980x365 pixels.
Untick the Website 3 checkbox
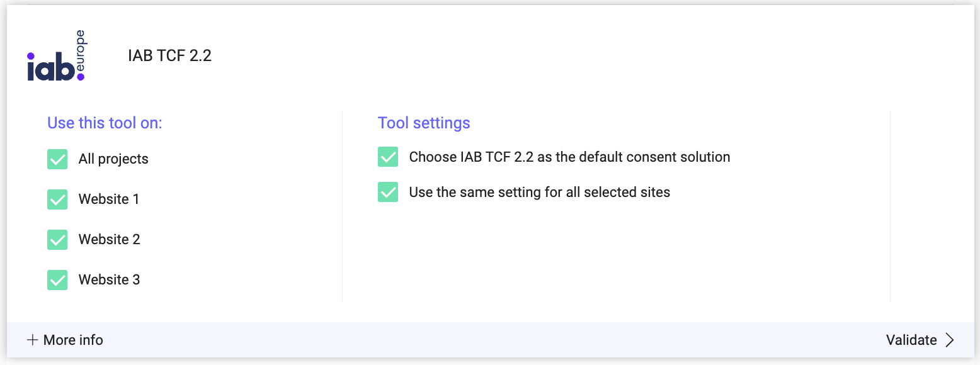click(57, 280)
